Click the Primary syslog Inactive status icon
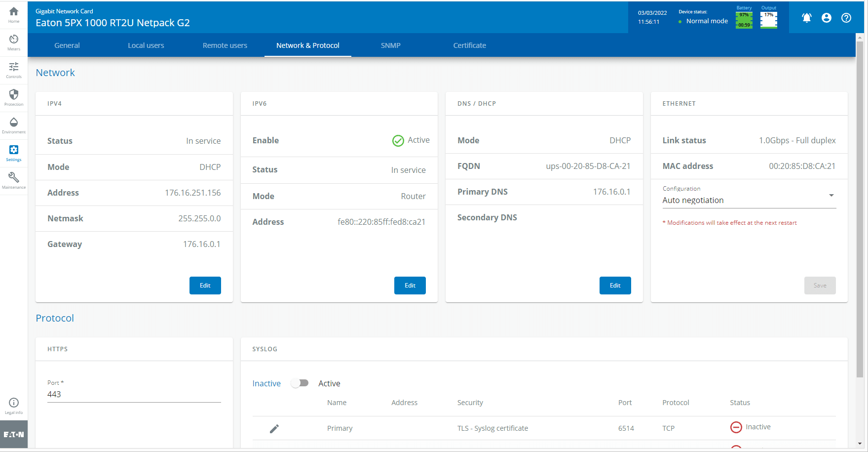The image size is (868, 452). (x=736, y=427)
